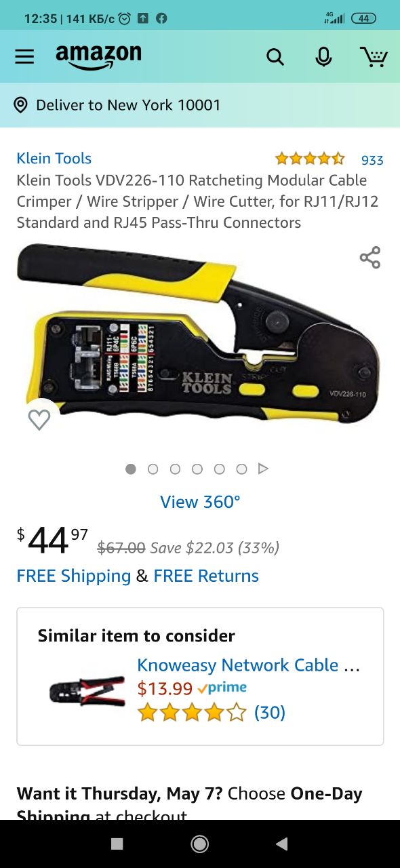The image size is (400, 868).
Task: Open the Klein Tools brand page
Action: [54, 158]
